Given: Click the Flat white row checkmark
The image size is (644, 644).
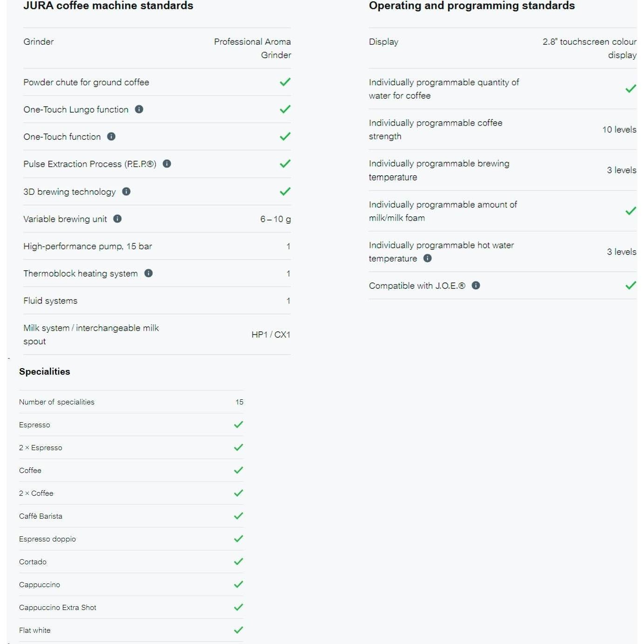Looking at the screenshot, I should (239, 630).
